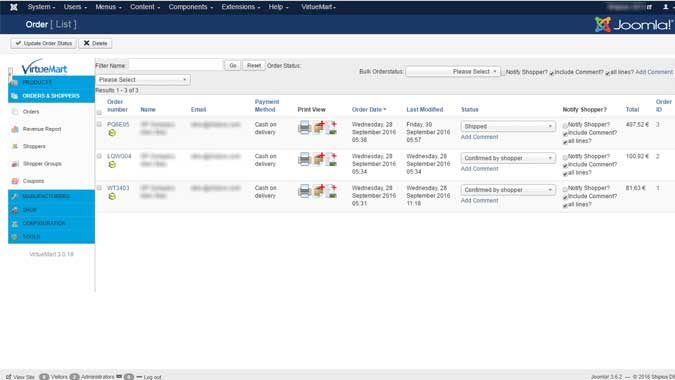Viewport: 675px width, 380px height.
Task: Click delivery note box icon for PQ6E05
Action: tap(319, 127)
